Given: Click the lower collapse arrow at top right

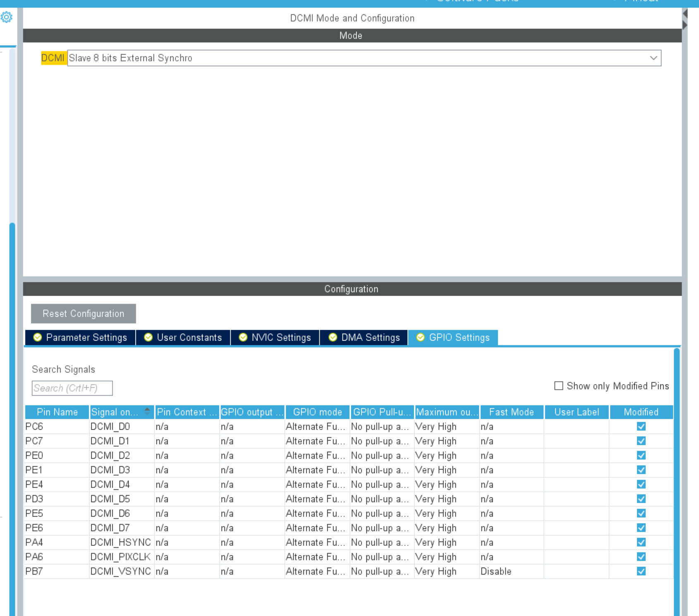Looking at the screenshot, I should coord(685,25).
